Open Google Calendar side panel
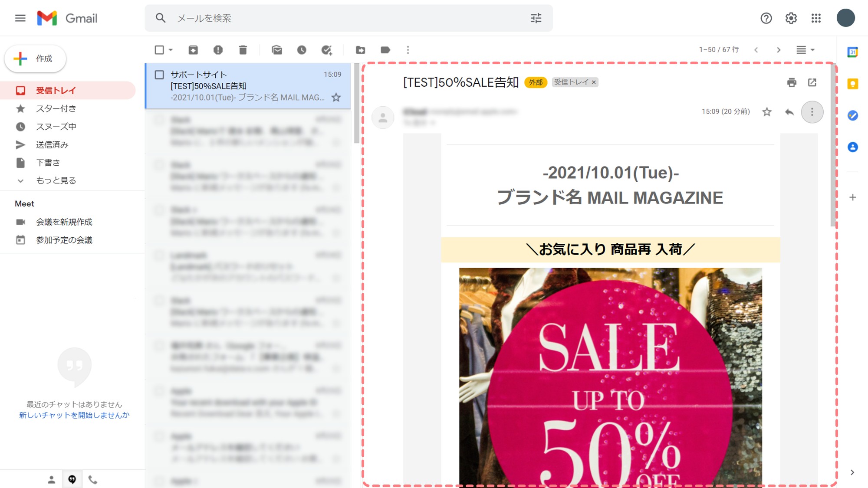 pos(853,52)
